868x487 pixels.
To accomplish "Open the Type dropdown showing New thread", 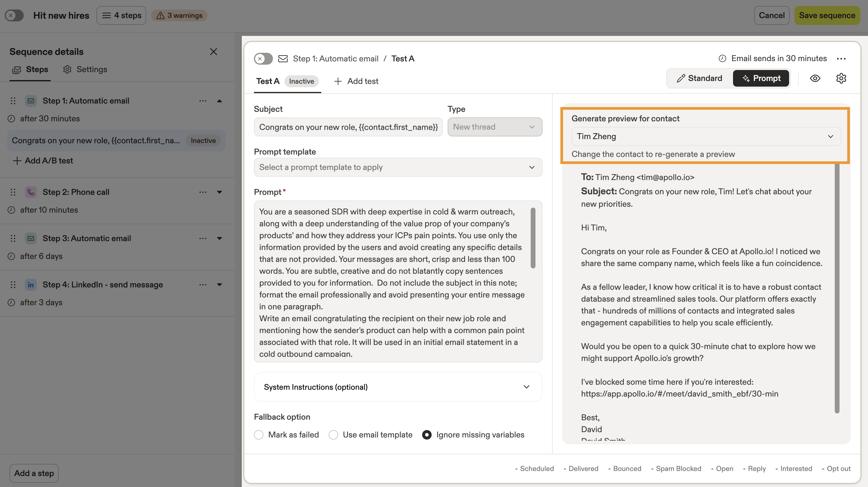I will (495, 127).
